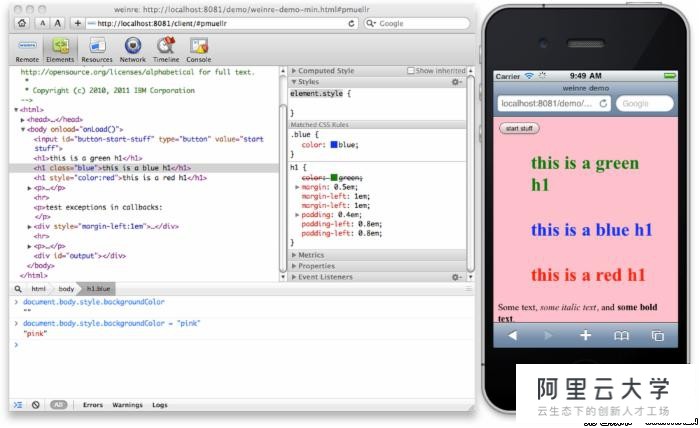The height and width of the screenshot is (428, 700).
Task: Expand the Properties section
Action: tap(294, 266)
